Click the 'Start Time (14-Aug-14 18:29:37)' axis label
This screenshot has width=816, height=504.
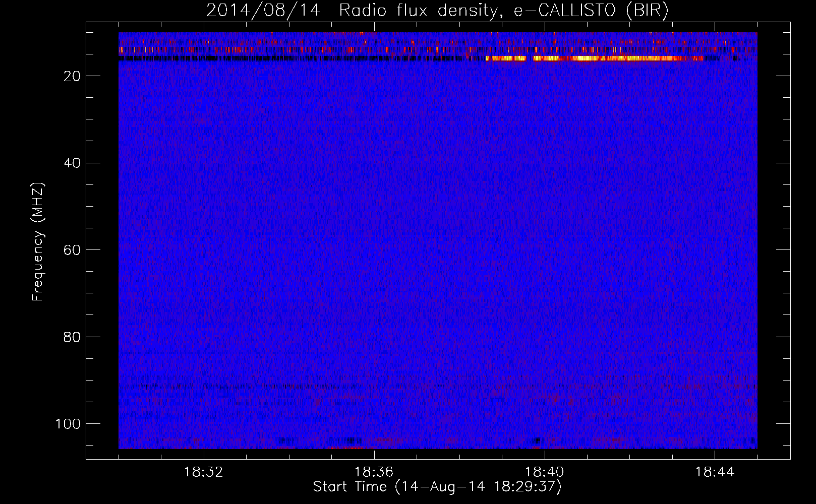(437, 487)
